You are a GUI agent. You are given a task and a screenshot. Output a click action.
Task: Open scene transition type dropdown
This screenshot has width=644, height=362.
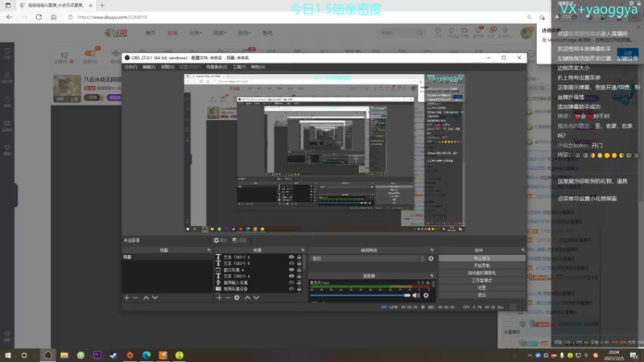point(368,258)
